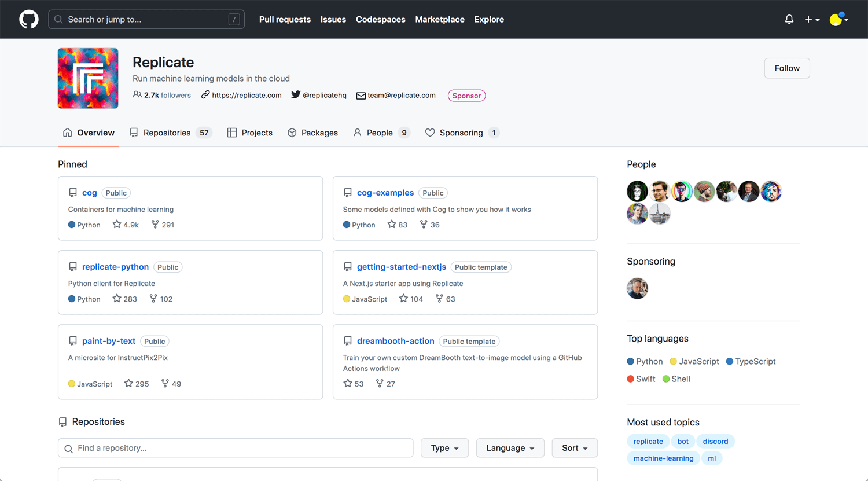View cog-examples stars (83)

[x=398, y=225]
